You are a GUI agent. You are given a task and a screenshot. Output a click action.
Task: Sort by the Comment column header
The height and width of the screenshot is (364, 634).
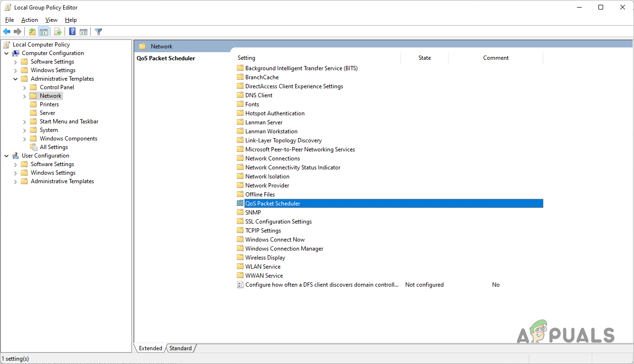pyautogui.click(x=496, y=58)
